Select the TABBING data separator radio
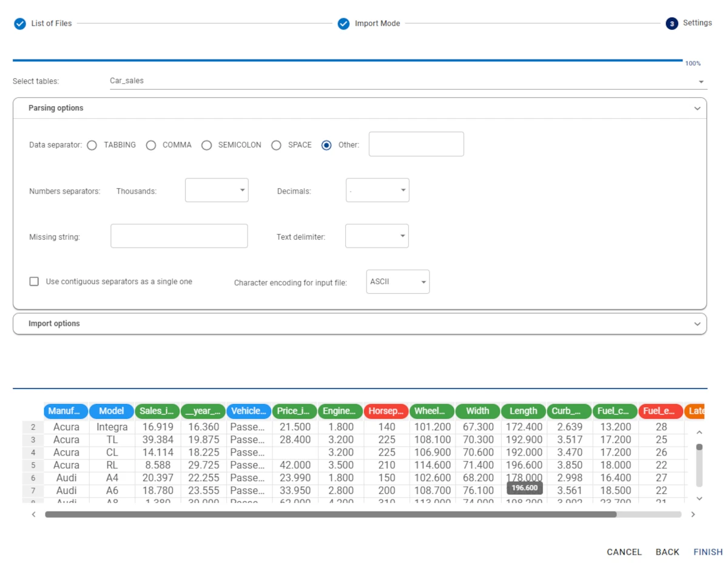 pyautogui.click(x=92, y=146)
